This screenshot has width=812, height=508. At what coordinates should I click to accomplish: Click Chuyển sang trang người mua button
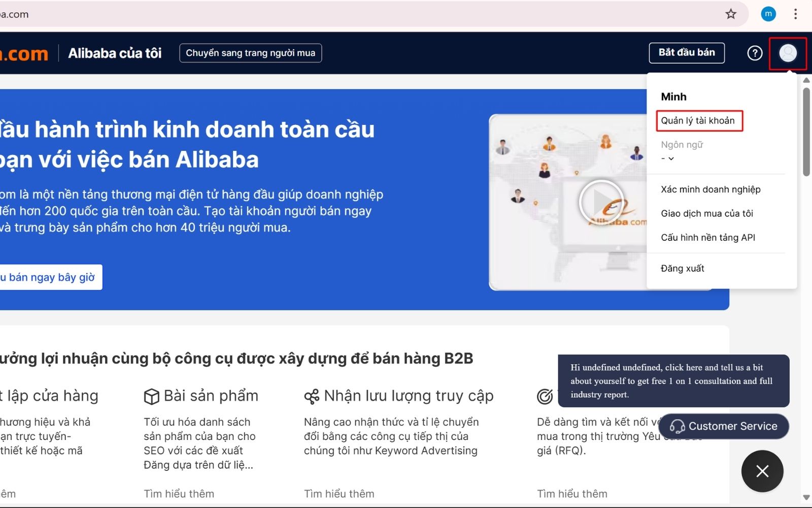251,53
